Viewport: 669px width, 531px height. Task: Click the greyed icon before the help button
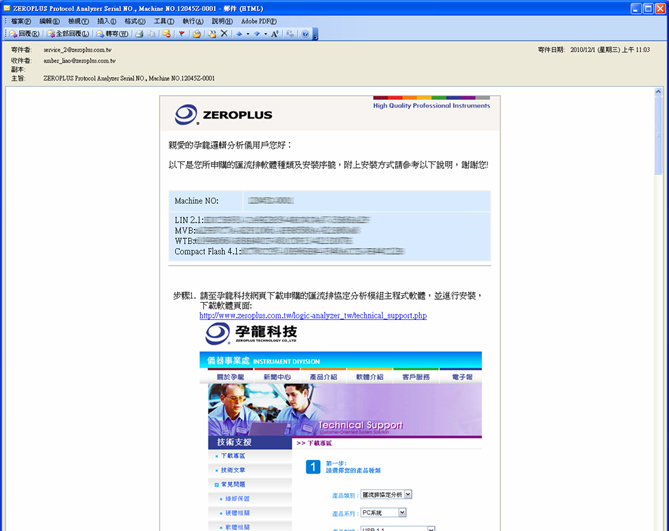pyautogui.click(x=290, y=34)
